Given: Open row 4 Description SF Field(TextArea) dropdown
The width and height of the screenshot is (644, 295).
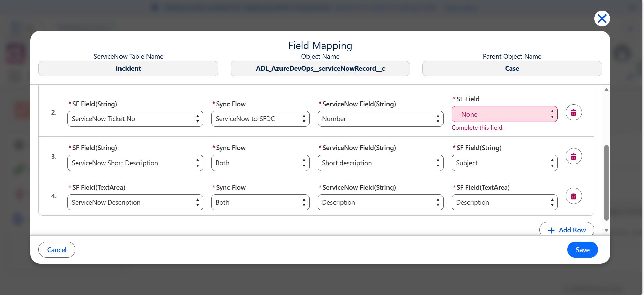Looking at the screenshot, I should [x=504, y=202].
